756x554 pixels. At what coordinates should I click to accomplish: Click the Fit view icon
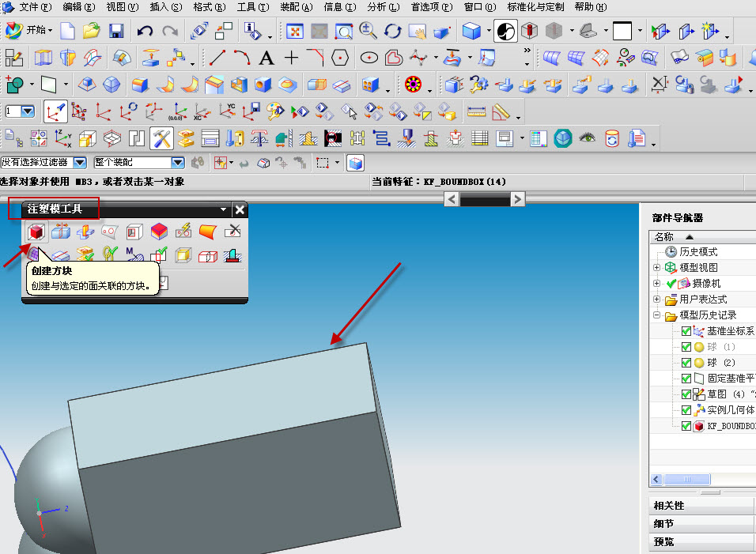tap(295, 32)
